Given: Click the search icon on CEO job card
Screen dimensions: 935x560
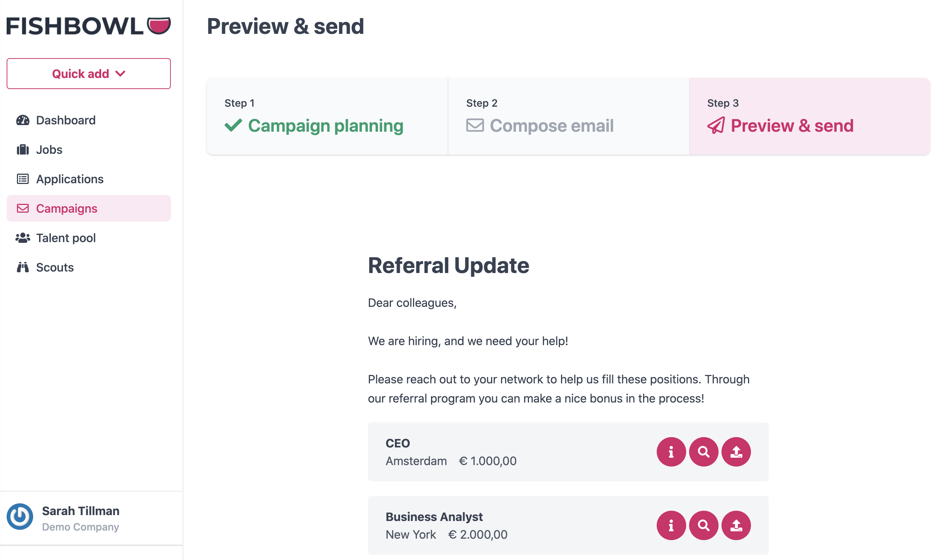Looking at the screenshot, I should (703, 452).
